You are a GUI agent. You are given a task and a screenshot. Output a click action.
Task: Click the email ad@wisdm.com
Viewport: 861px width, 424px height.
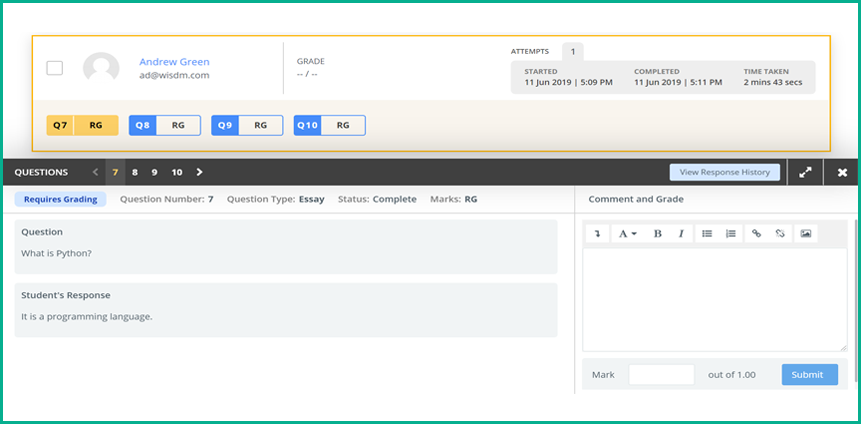pyautogui.click(x=174, y=75)
